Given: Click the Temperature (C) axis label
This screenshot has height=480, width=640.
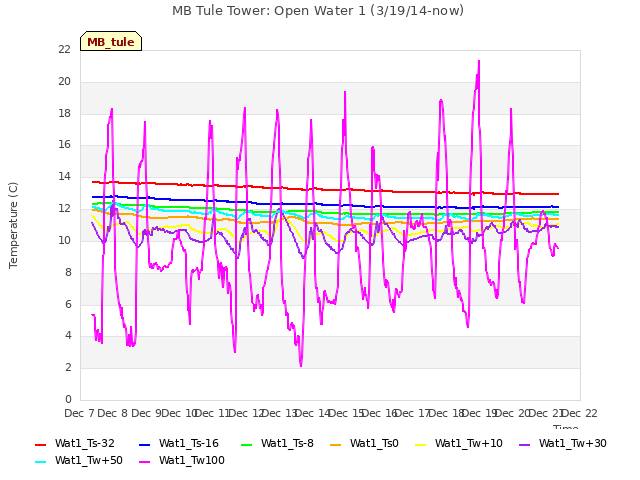Looking at the screenshot, I should pos(13,225).
